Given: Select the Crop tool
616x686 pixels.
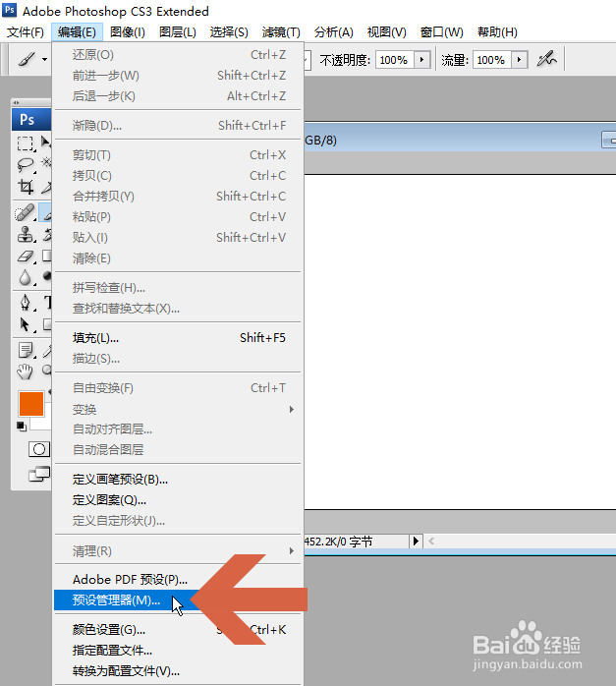Looking at the screenshot, I should tap(25, 187).
